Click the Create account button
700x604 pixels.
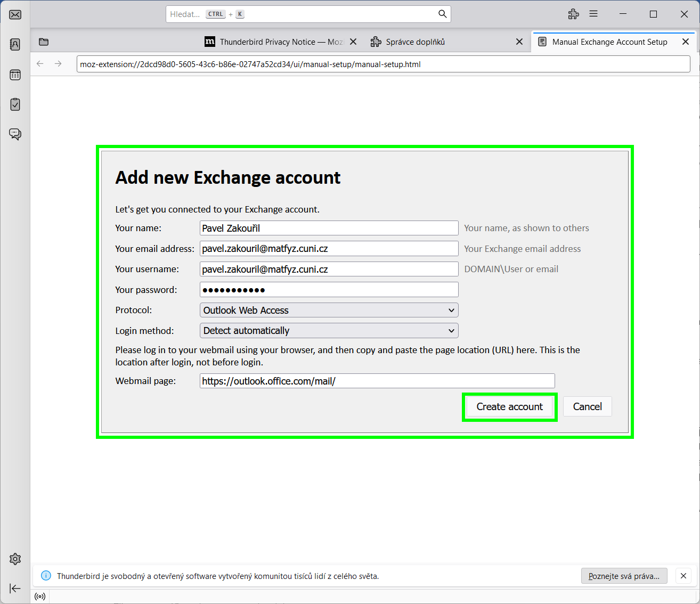(x=510, y=407)
